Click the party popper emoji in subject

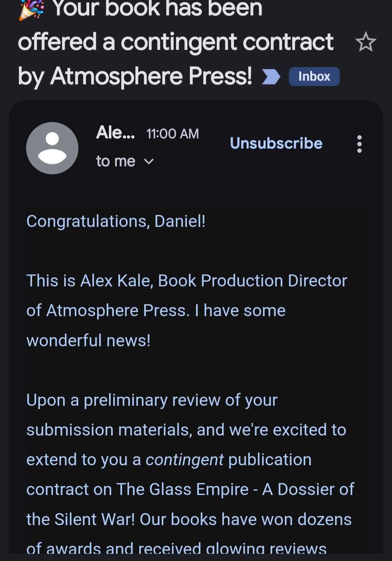(x=32, y=9)
